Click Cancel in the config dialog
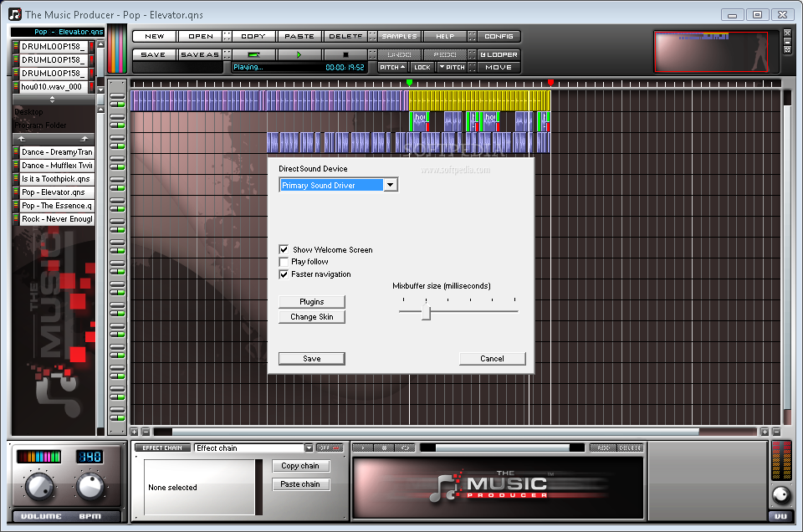Screen dimensions: 803x532 click(492, 358)
